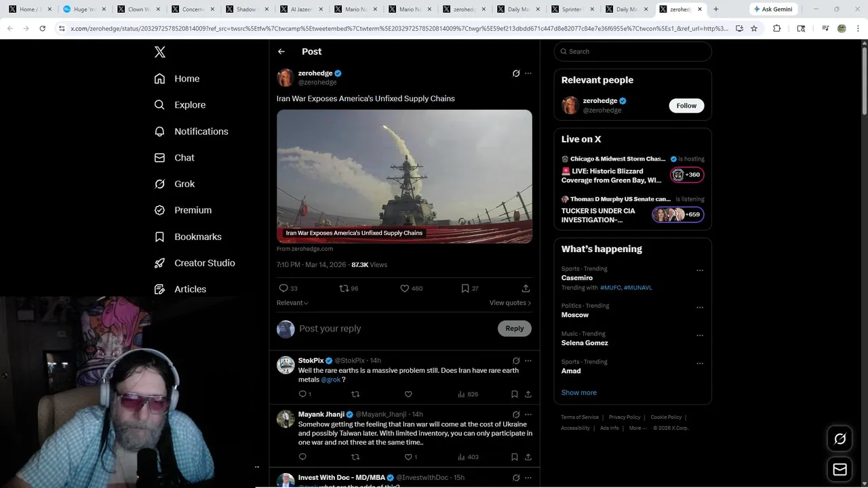Viewport: 868px width, 488px height.
Task: Open a new browser tab
Action: tap(716, 9)
